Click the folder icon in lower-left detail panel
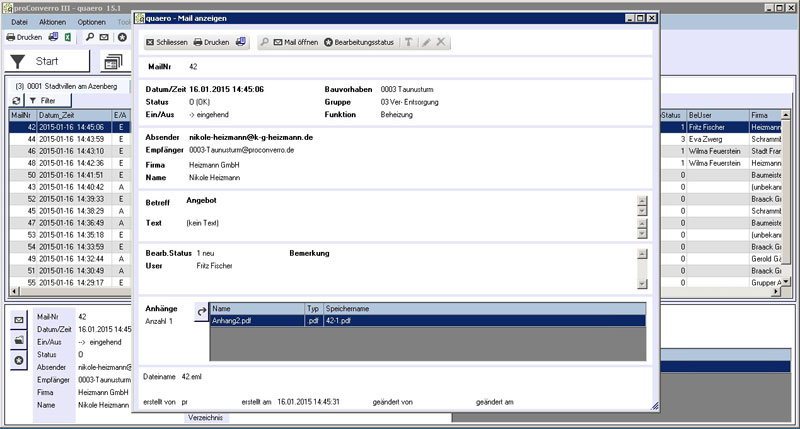 pyautogui.click(x=18, y=340)
